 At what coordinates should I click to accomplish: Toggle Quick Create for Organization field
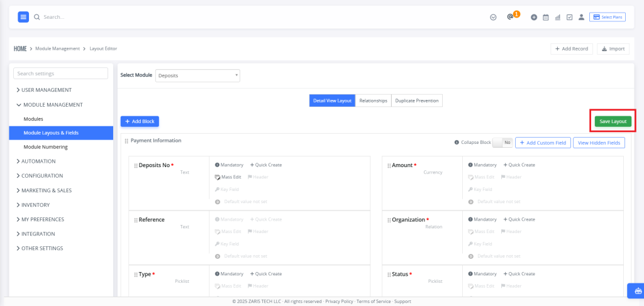coord(519,219)
